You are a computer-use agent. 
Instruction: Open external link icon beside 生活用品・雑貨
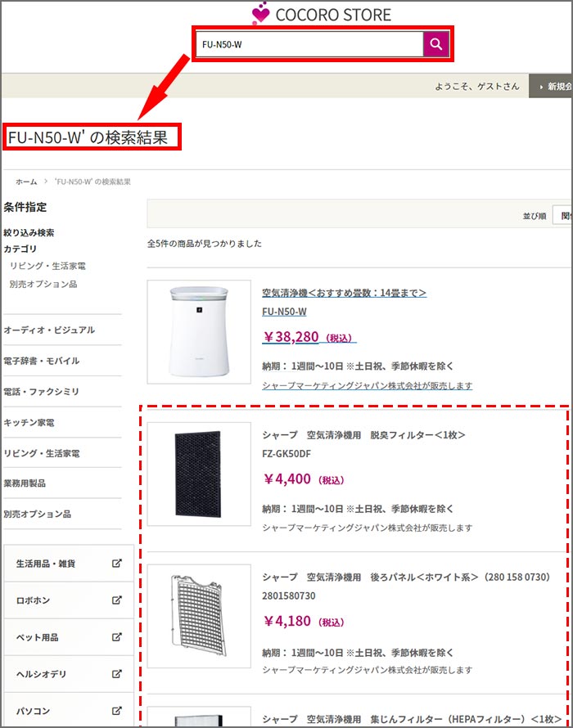(116, 564)
